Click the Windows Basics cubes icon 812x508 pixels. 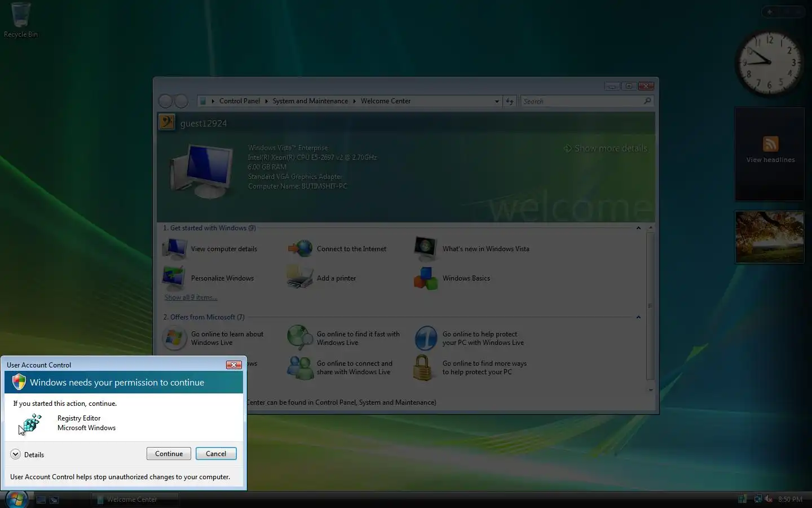[x=425, y=278]
